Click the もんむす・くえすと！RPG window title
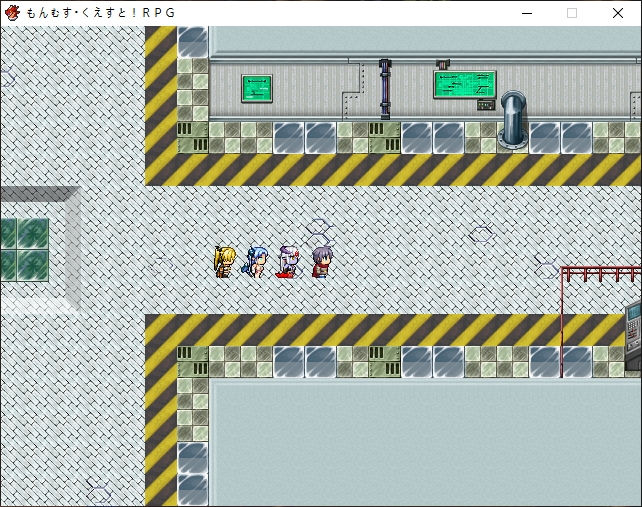 [x=101, y=13]
